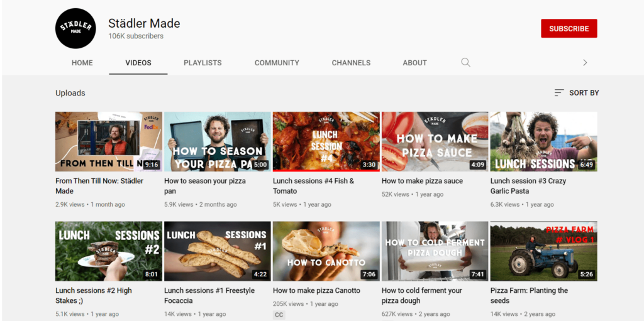Image resolution: width=644 pixels, height=321 pixels.
Task: Click the Städler Made channel name heading
Action: tap(144, 23)
